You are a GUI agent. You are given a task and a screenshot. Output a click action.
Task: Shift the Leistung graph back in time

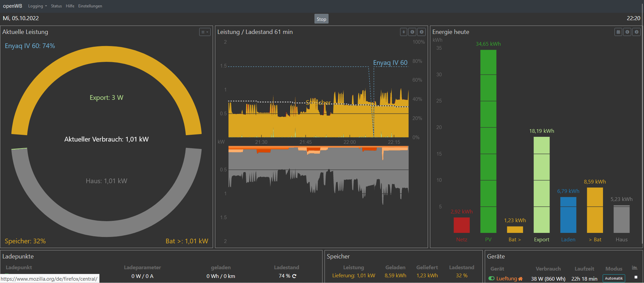click(x=413, y=32)
